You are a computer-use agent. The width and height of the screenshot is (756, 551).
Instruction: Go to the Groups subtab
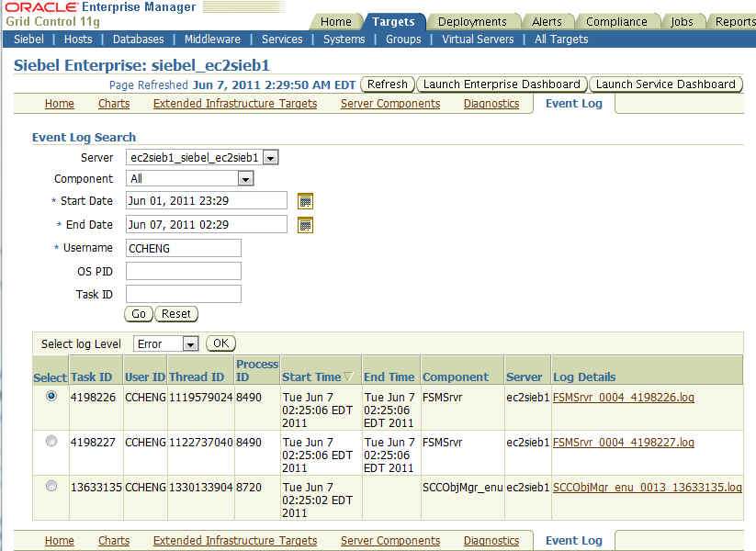click(403, 39)
